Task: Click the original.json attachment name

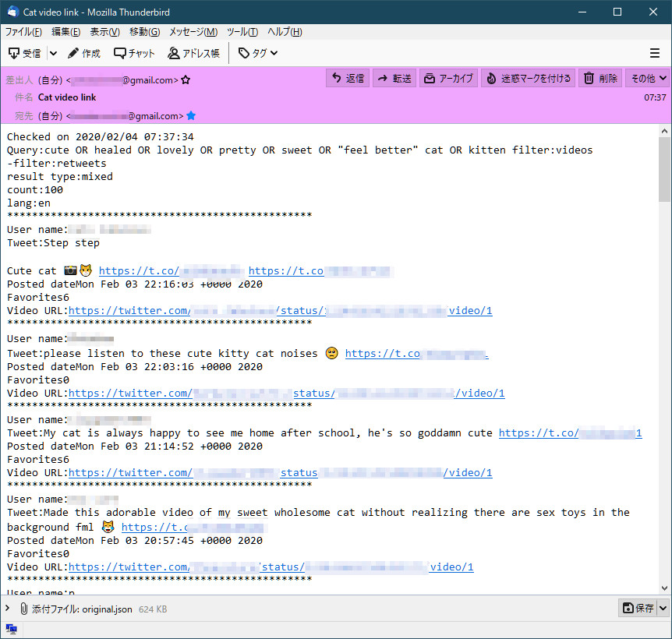Action: 107,609
